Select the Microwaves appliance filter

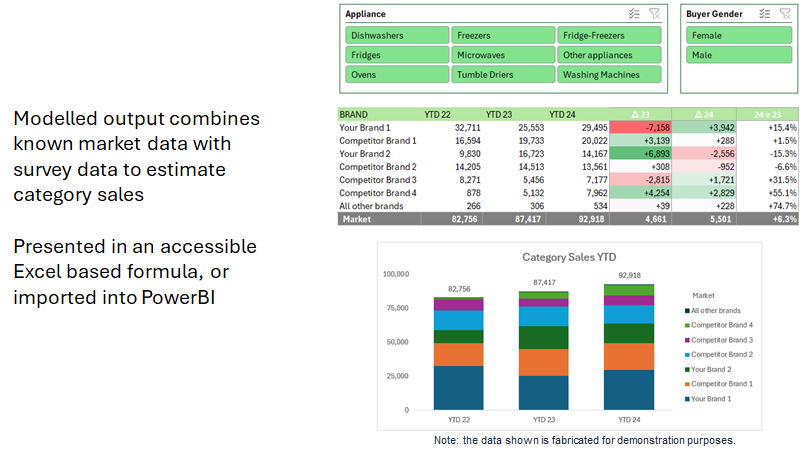[x=503, y=55]
